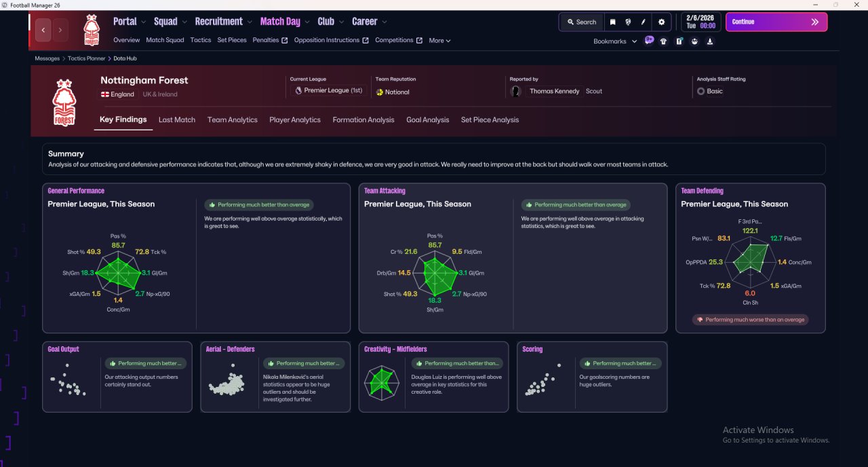Open the bookmark icon in top toolbar
This screenshot has height=467, width=868.
point(612,22)
